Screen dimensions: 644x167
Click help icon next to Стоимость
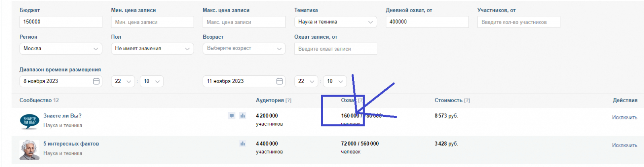point(467,101)
